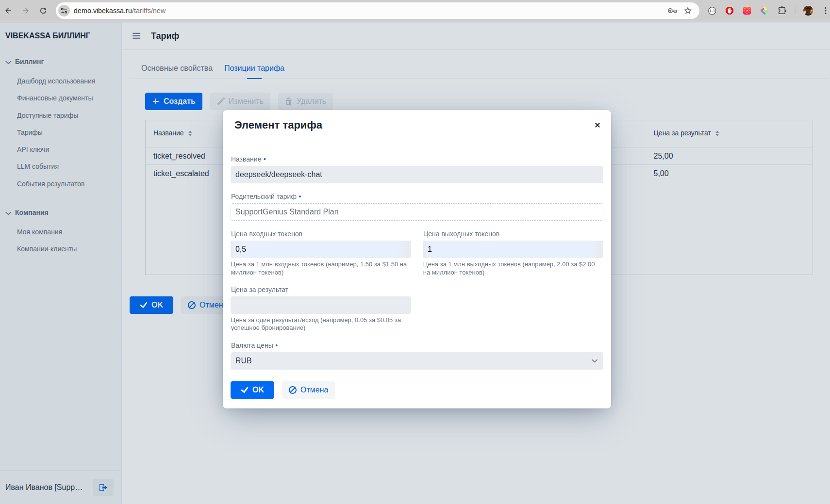Open site information icon in address bar
Viewport: 830px width, 504px height.
pyautogui.click(x=64, y=11)
